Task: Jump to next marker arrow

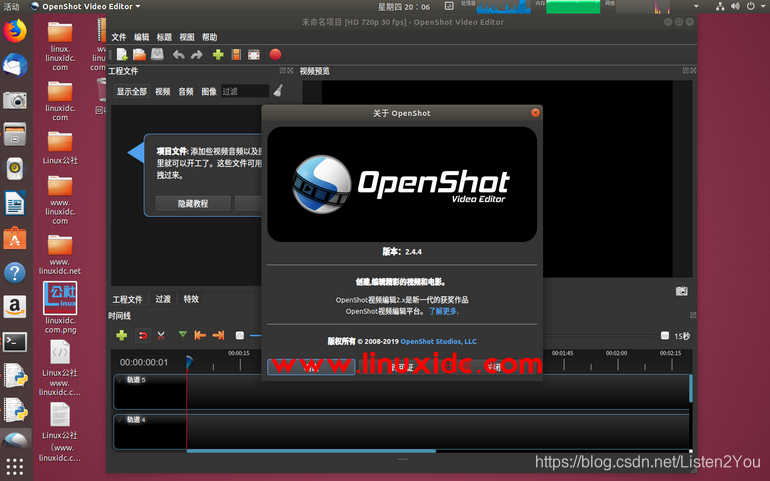Action: click(218, 335)
